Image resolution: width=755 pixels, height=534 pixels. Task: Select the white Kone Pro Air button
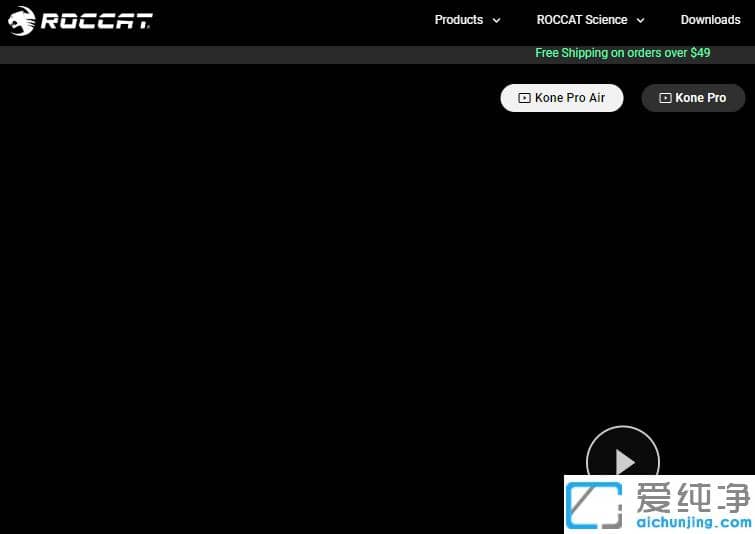(x=561, y=98)
